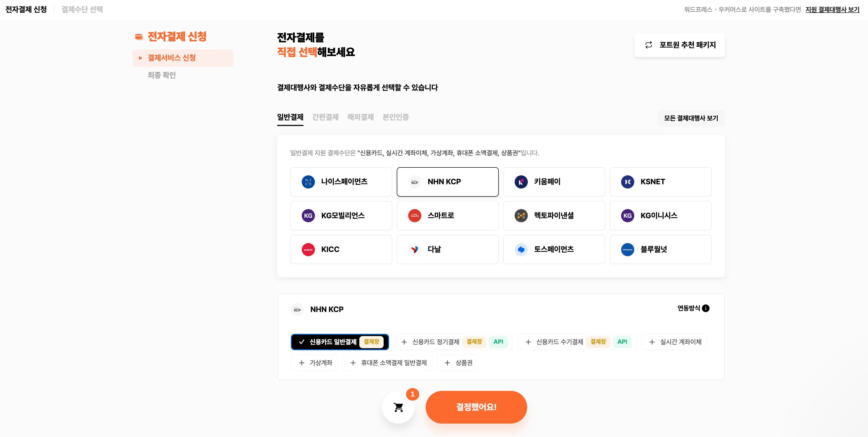Screen dimensions: 868x437
Task: Open 모든 결제대행사 보기 list
Action: coord(691,118)
